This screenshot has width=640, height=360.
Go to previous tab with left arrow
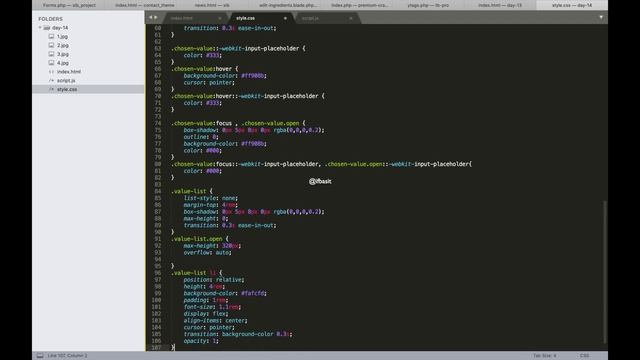(150, 17)
